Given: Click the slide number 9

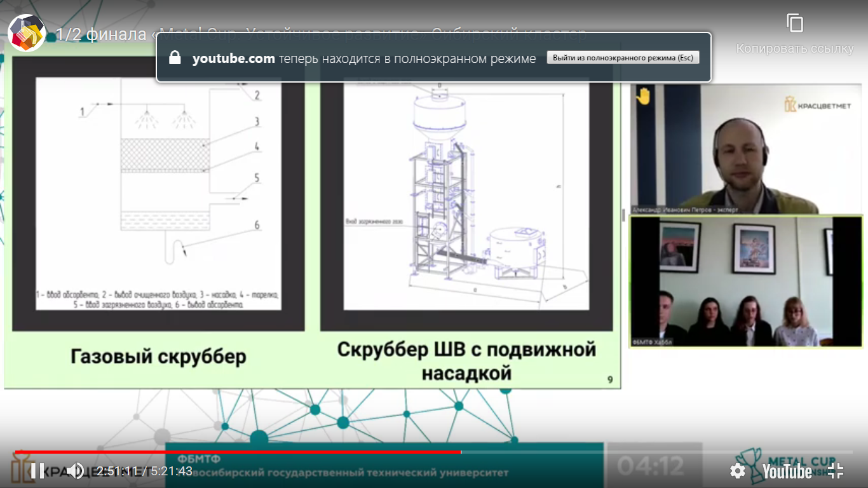Looking at the screenshot, I should click(x=610, y=380).
